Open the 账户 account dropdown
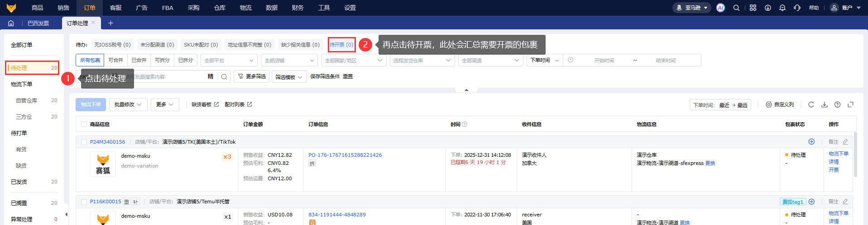The image size is (868, 225). point(852,8)
